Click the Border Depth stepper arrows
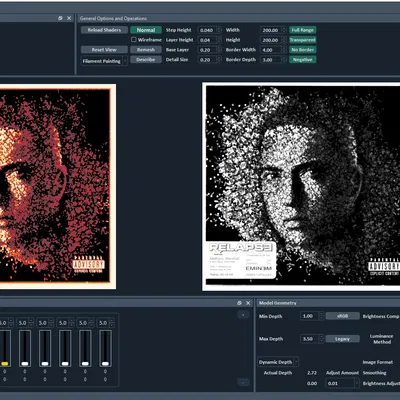This screenshot has height=400, width=400. click(x=284, y=60)
